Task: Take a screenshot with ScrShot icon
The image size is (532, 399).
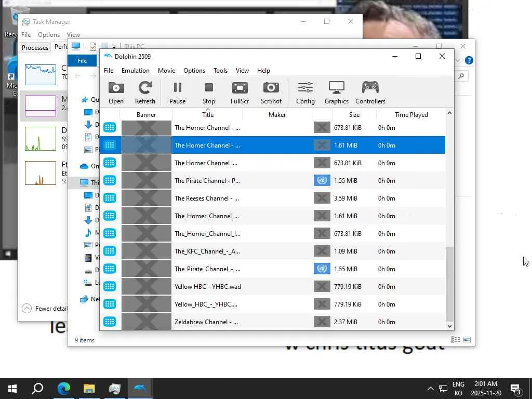Action: (271, 92)
